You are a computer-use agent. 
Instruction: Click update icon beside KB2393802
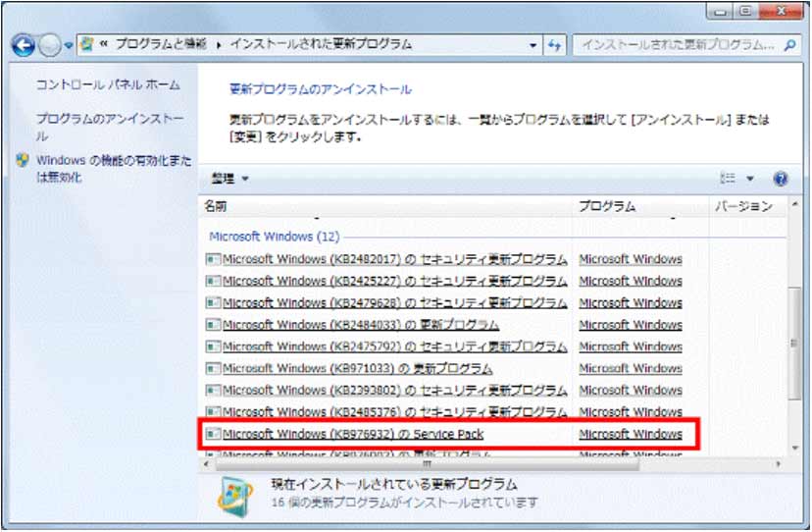[x=213, y=390]
